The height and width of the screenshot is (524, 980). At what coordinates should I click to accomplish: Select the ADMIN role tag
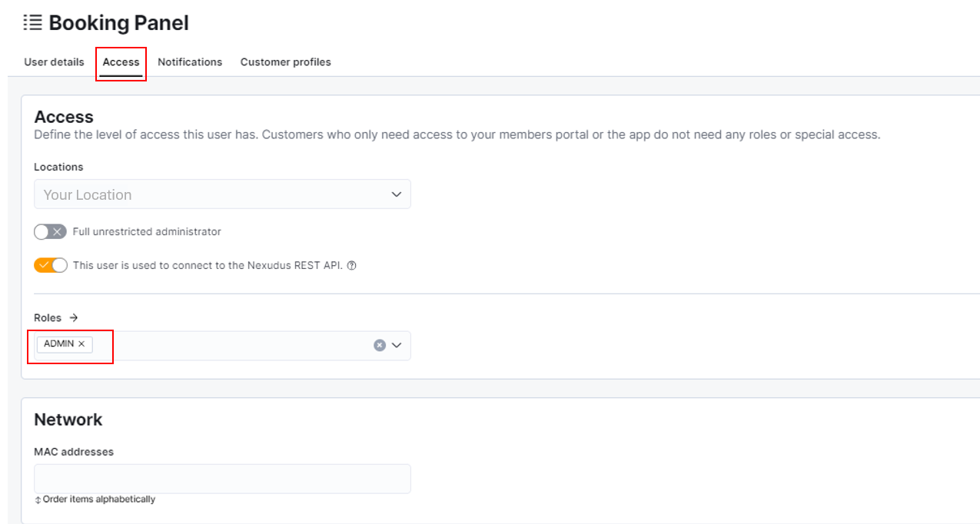pyautogui.click(x=58, y=344)
